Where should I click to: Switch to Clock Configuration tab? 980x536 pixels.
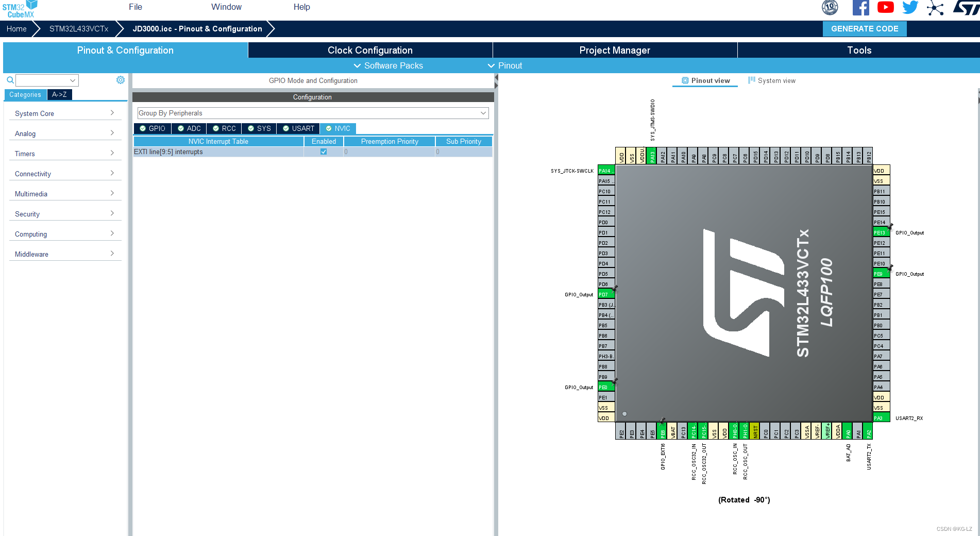click(370, 50)
